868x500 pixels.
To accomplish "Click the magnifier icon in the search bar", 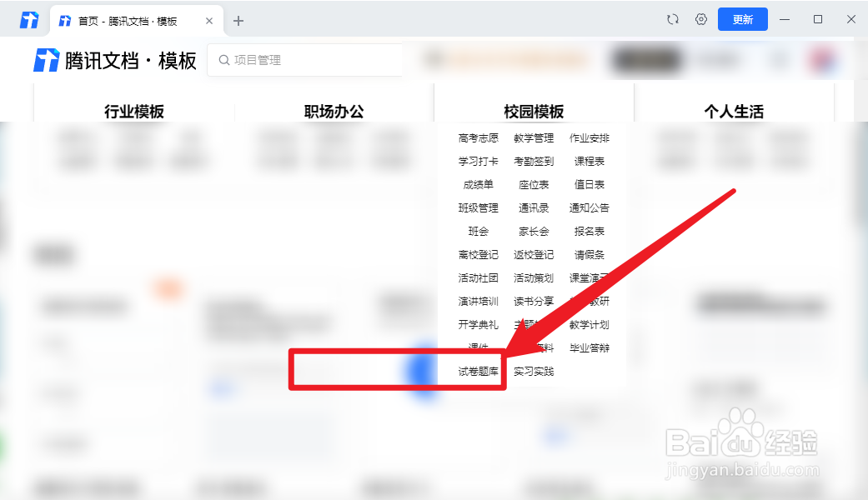I will pos(223,60).
